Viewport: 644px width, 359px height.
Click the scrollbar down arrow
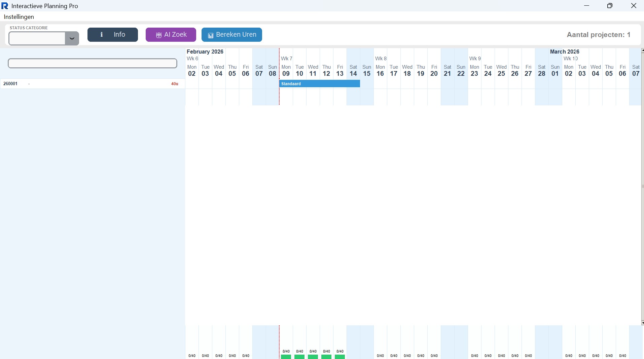[642, 323]
